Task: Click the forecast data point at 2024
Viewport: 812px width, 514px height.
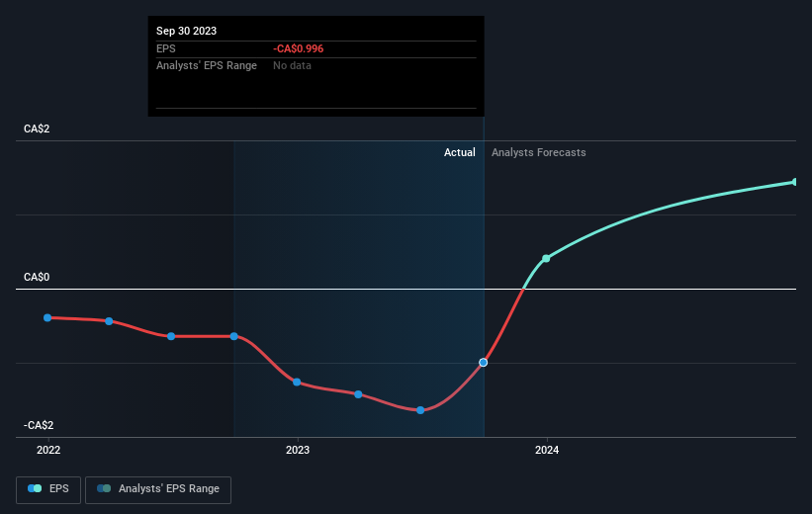Action: click(x=546, y=258)
